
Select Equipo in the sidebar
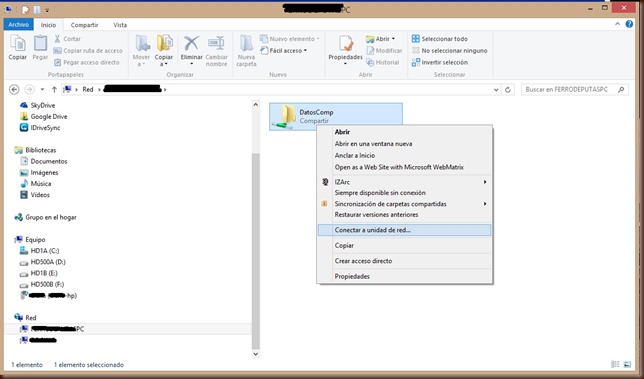click(x=30, y=239)
